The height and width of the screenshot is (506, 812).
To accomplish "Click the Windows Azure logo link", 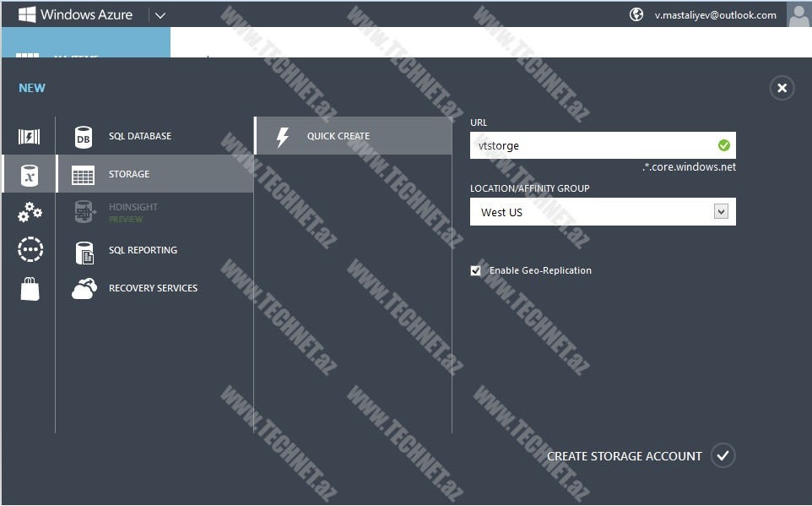I will coord(76,14).
